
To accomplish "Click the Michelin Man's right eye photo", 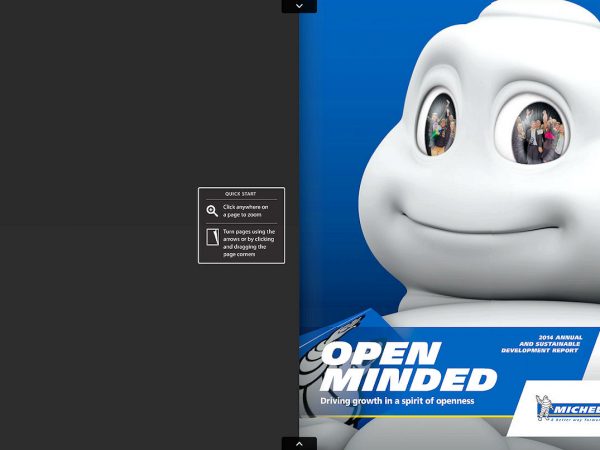I will pyautogui.click(x=540, y=134).
